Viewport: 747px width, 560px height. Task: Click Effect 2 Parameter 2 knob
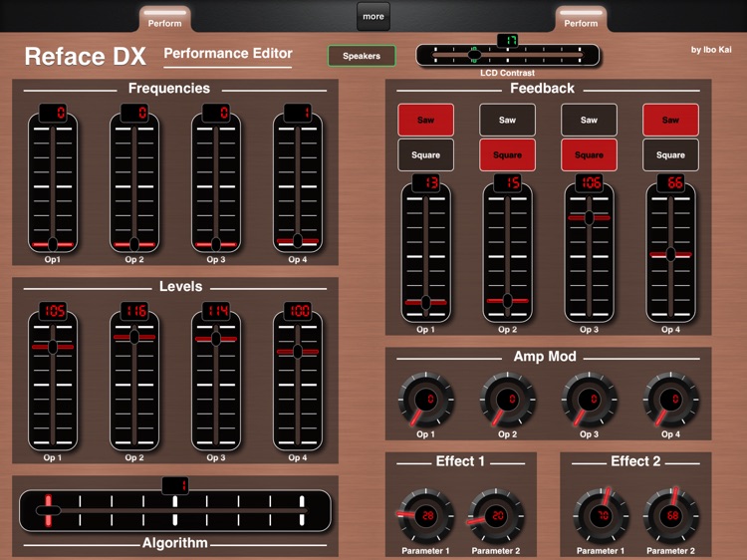[670, 516]
